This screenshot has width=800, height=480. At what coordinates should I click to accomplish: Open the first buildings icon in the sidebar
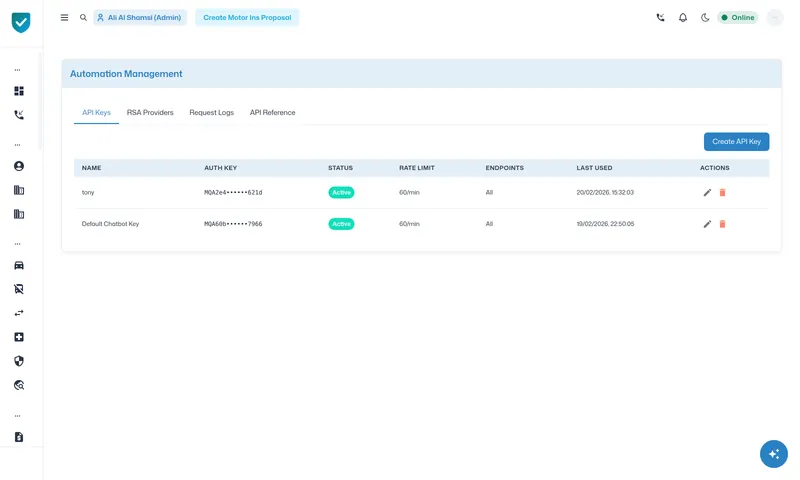click(19, 190)
